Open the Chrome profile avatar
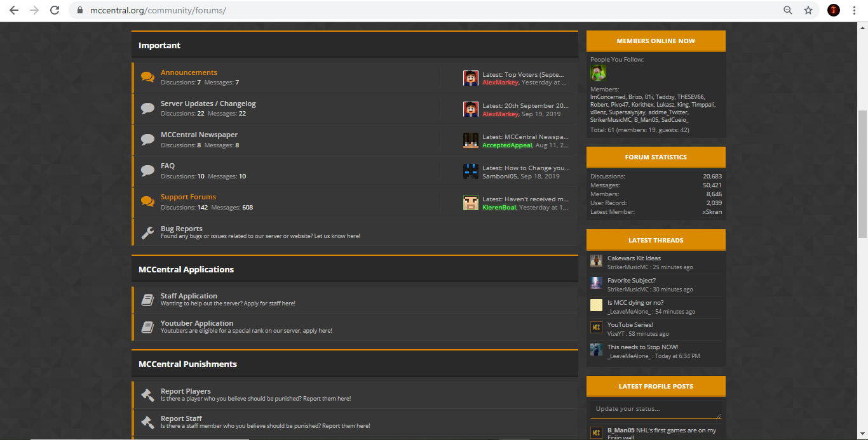The image size is (868, 440). 834,10
